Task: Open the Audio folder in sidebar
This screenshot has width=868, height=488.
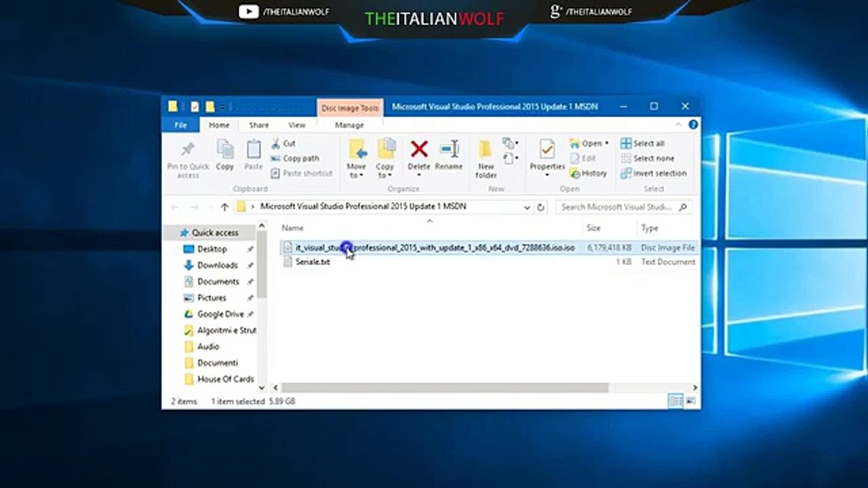Action: (x=208, y=346)
